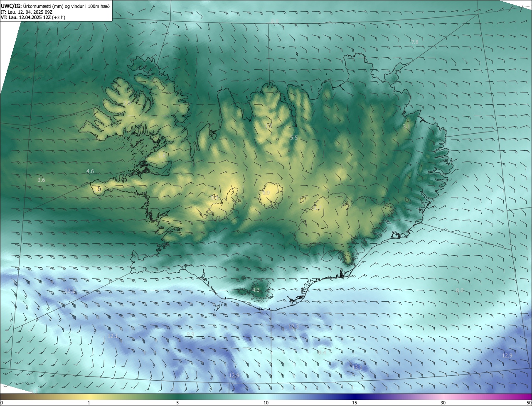Screen dimensions: 532x406
Task: Click the colour scale tick label 30
Action: click(x=443, y=403)
